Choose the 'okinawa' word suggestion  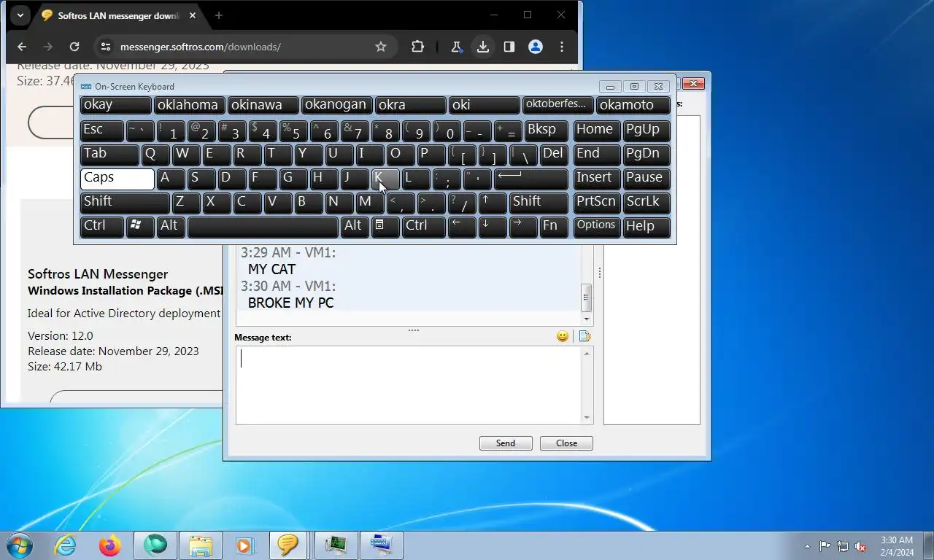[263, 106]
